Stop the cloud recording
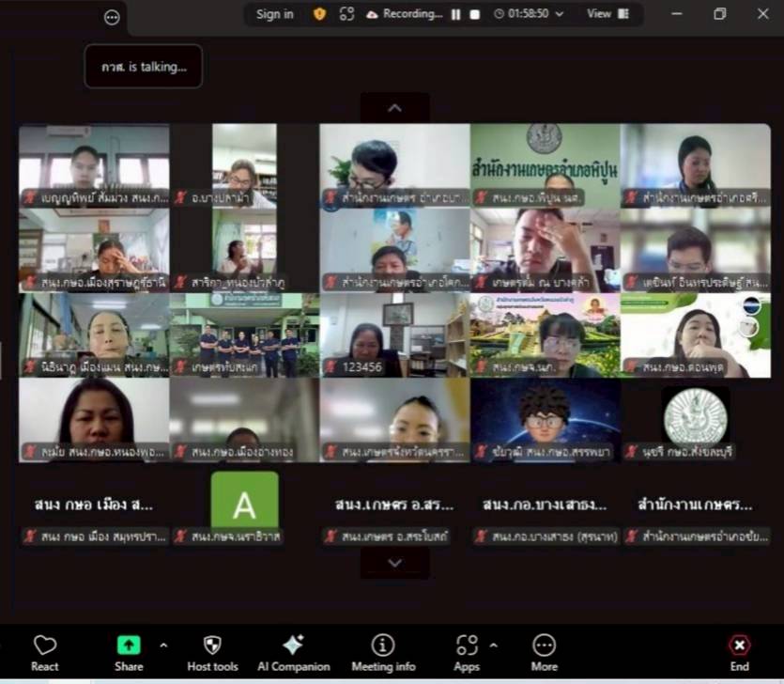This screenshot has height=684, width=784. point(475,14)
